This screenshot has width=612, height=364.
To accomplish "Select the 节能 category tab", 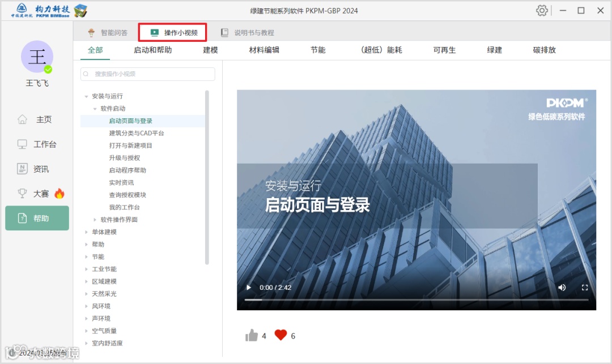I will (318, 50).
